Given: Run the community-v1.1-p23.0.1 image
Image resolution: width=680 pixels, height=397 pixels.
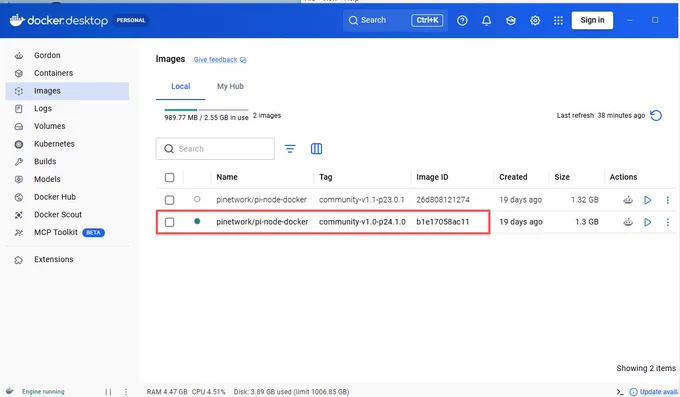Looking at the screenshot, I should point(647,200).
